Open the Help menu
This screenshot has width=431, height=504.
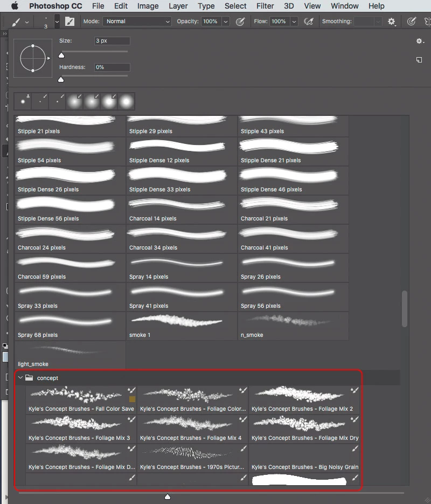376,6
